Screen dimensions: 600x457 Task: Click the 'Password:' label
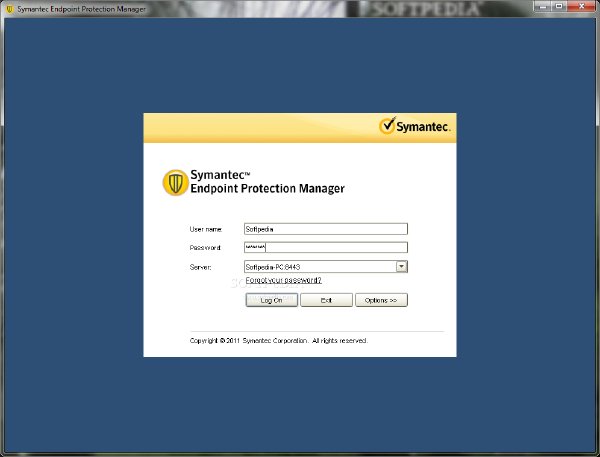click(205, 248)
